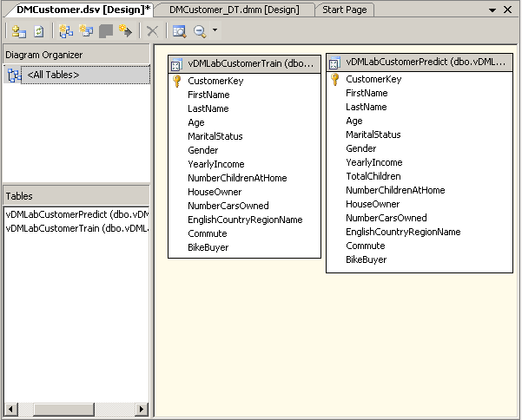Open the Start Page tab
Screen dimensions: 522x420
345,10
